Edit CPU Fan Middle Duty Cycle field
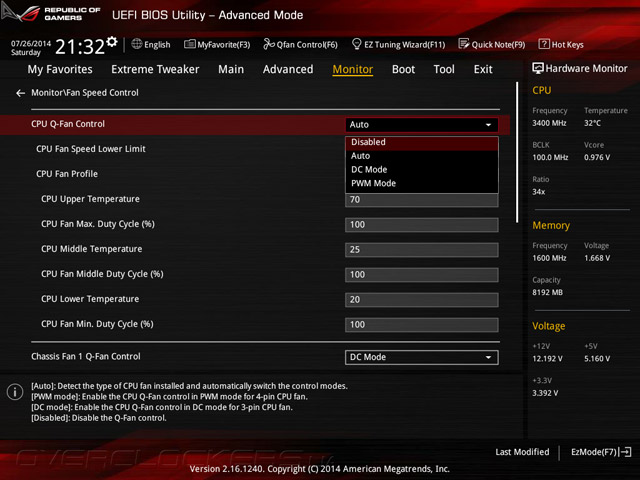Screen dimensions: 640x480 [x=422, y=275]
